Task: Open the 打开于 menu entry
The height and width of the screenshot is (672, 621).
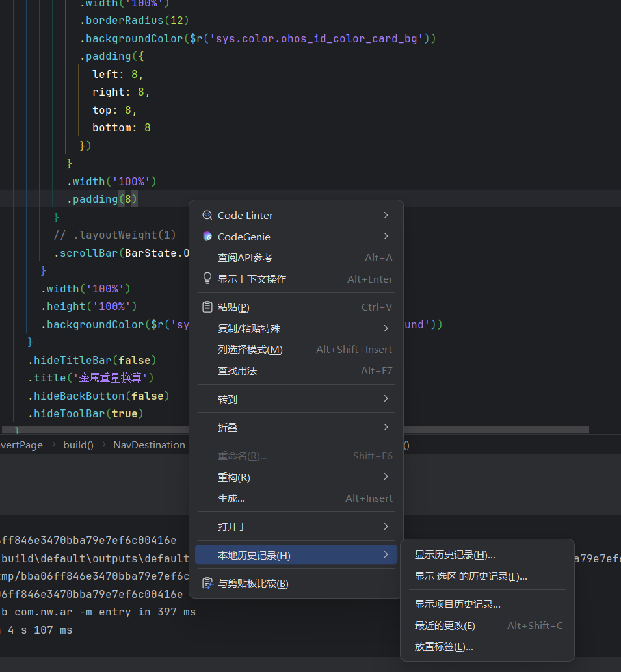Action: click(296, 526)
